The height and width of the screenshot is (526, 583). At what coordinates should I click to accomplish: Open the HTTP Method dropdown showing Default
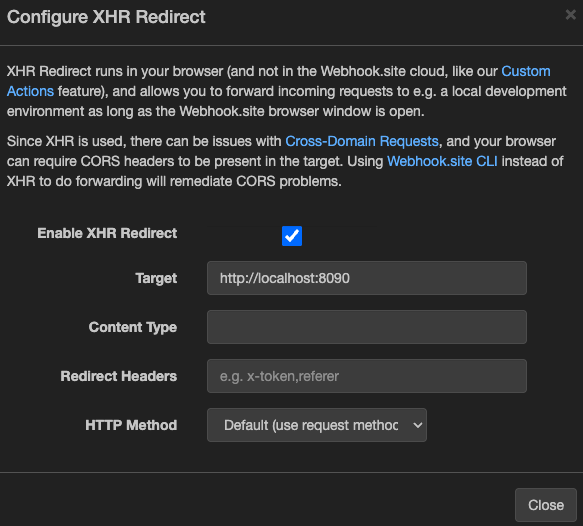coord(317,425)
